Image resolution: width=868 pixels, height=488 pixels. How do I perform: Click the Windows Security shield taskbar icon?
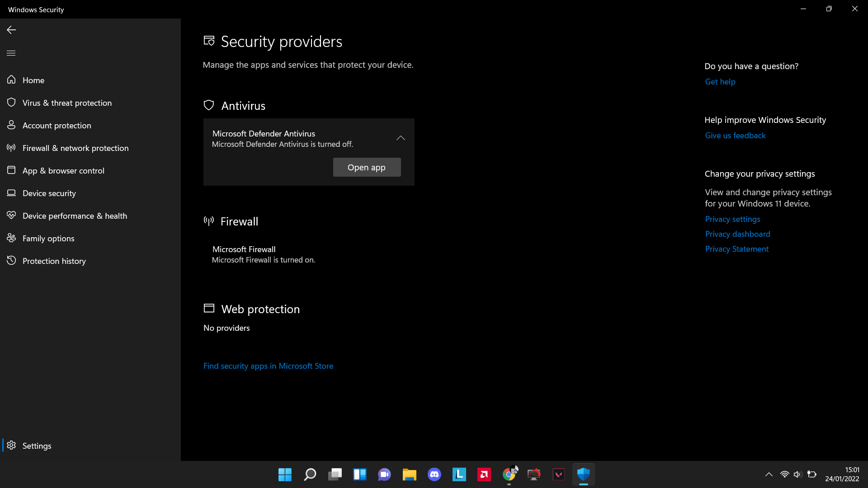[x=584, y=474]
